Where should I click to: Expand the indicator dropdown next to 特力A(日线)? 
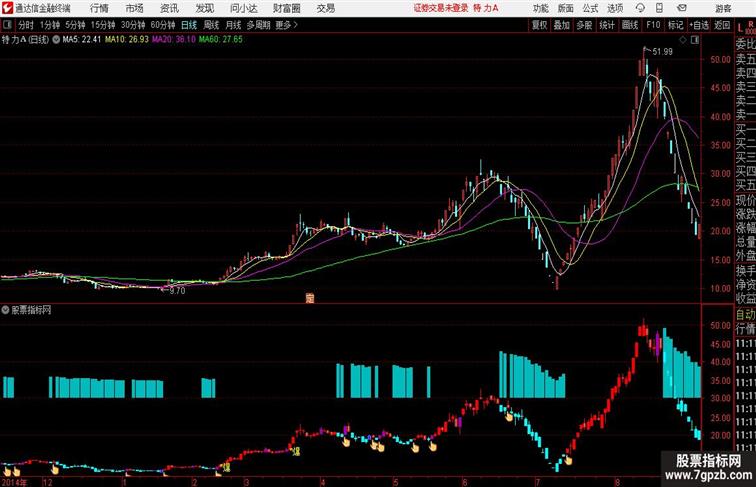(56, 40)
